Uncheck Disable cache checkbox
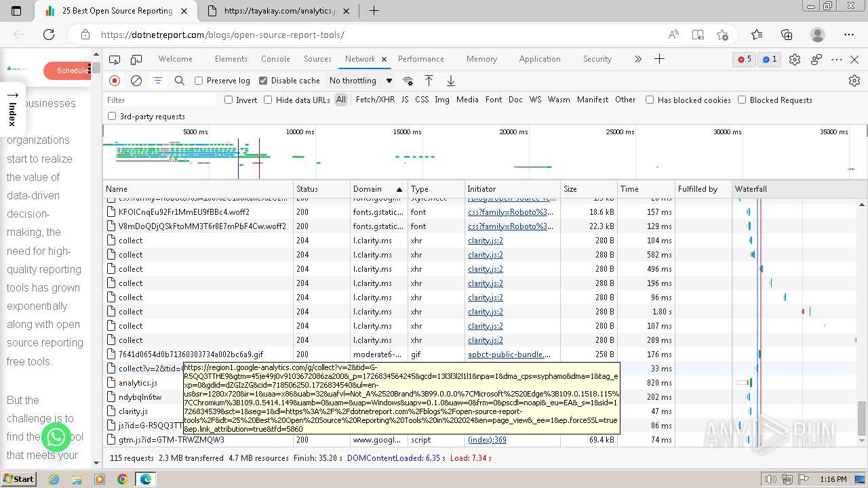The height and width of the screenshot is (488, 868). coord(263,81)
